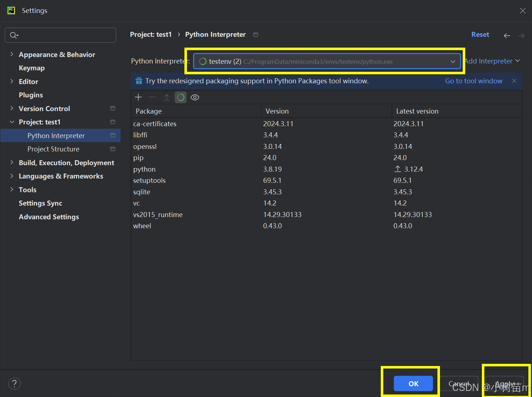Click the Reset link
Screen dimensions: 532x397
pyautogui.click(x=480, y=35)
